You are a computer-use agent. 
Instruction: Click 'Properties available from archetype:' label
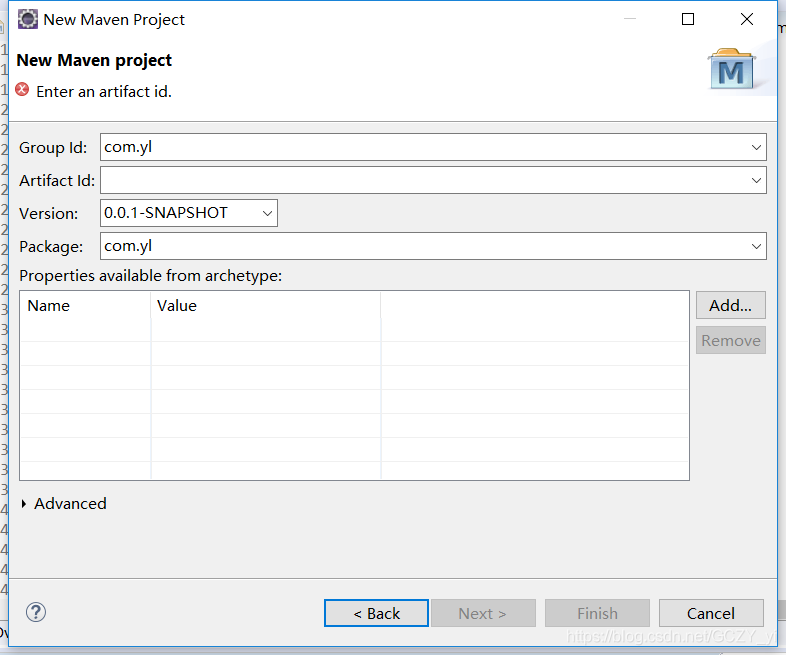pos(150,276)
